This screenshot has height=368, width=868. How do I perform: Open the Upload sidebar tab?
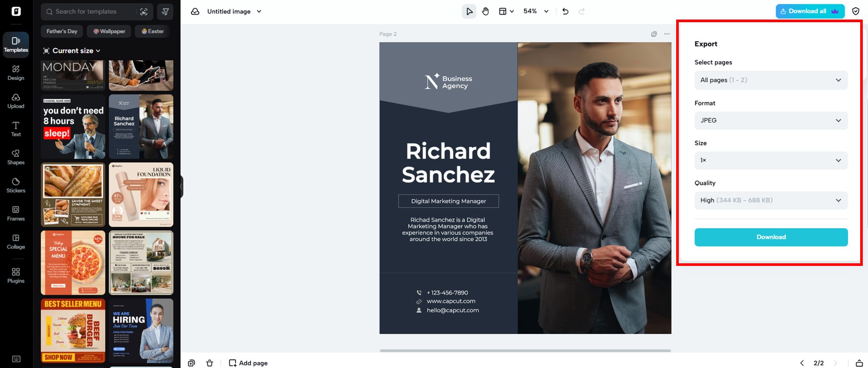(x=16, y=101)
